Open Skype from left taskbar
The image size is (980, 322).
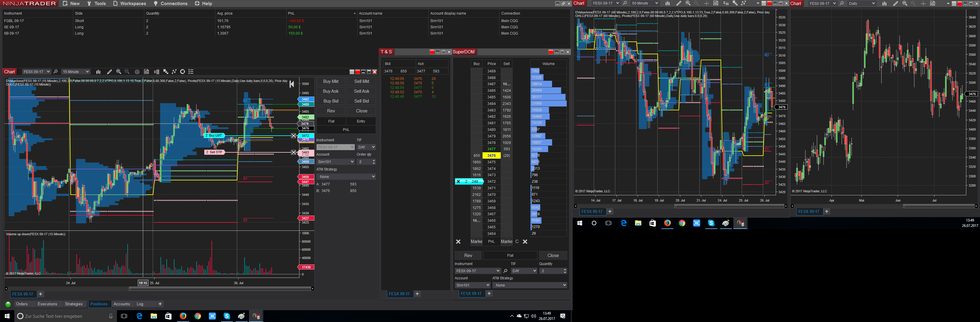click(227, 316)
